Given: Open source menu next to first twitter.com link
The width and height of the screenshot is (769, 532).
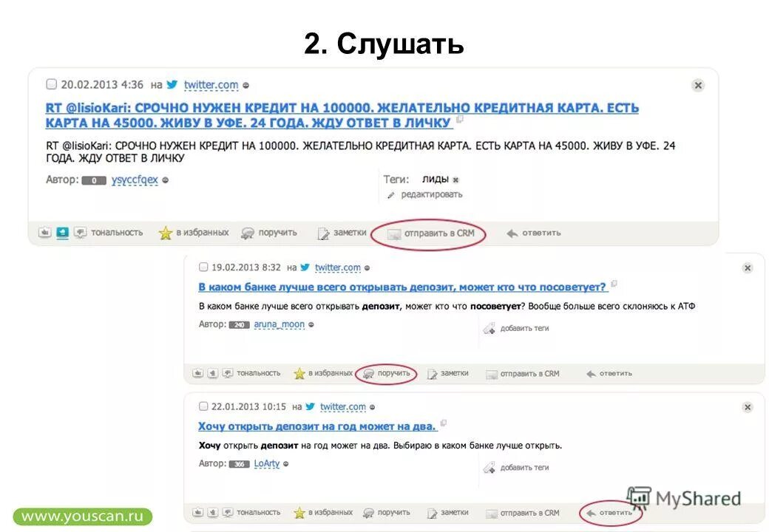Looking at the screenshot, I should point(245,85).
